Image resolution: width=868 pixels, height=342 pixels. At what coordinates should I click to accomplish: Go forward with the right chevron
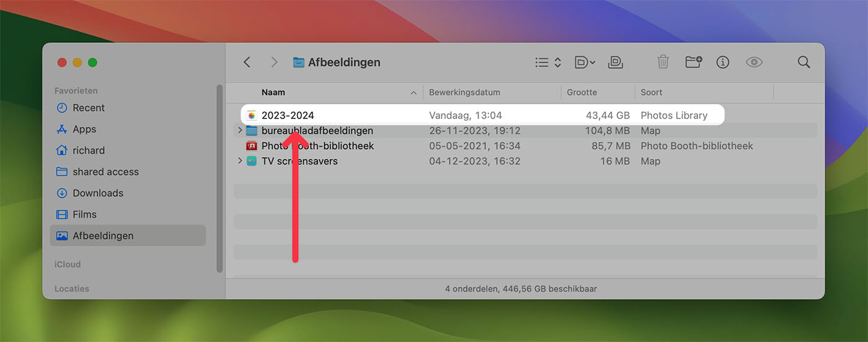(x=274, y=62)
